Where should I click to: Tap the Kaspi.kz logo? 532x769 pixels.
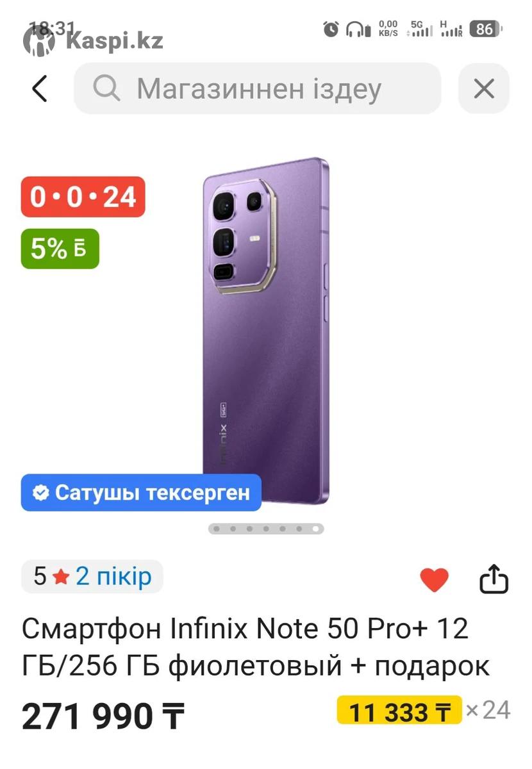coord(94,41)
